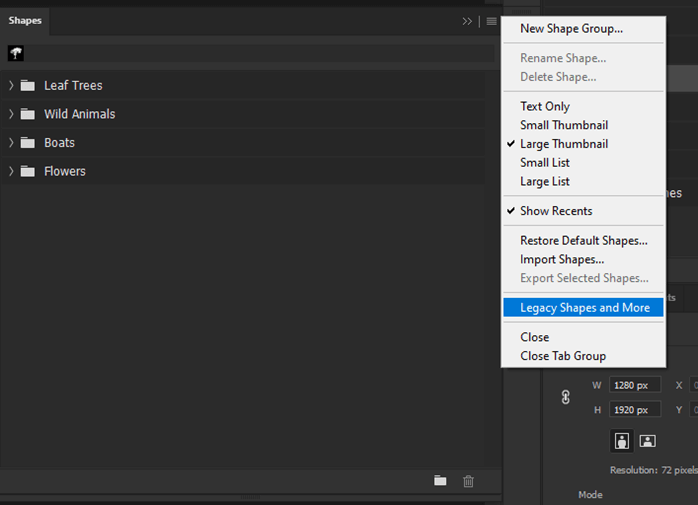This screenshot has height=505, width=698.
Task: Expand the Wild Animals group
Action: coord(11,114)
